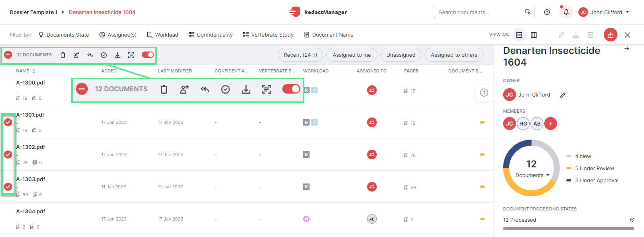
Task: Open the Document Name filter
Action: [x=329, y=35]
